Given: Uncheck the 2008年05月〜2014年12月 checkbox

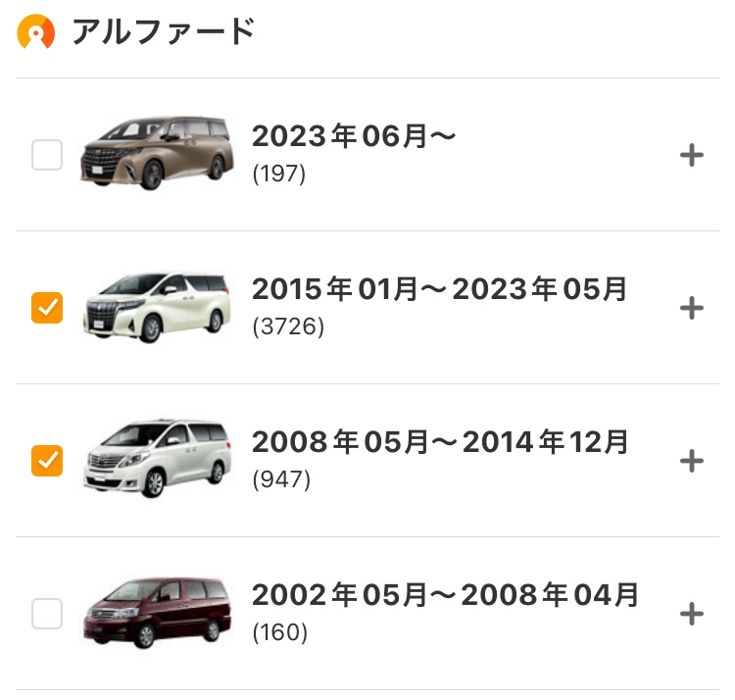Looking at the screenshot, I should [x=47, y=461].
